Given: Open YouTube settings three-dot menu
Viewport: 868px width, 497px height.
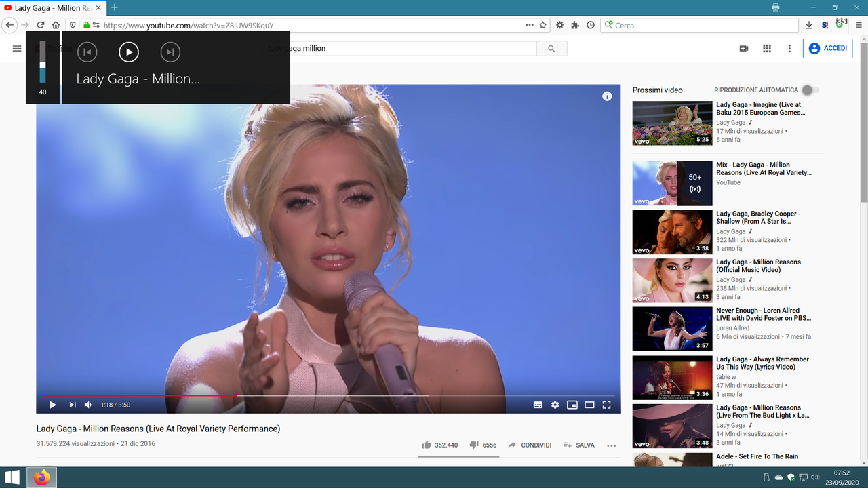Looking at the screenshot, I should (x=789, y=48).
